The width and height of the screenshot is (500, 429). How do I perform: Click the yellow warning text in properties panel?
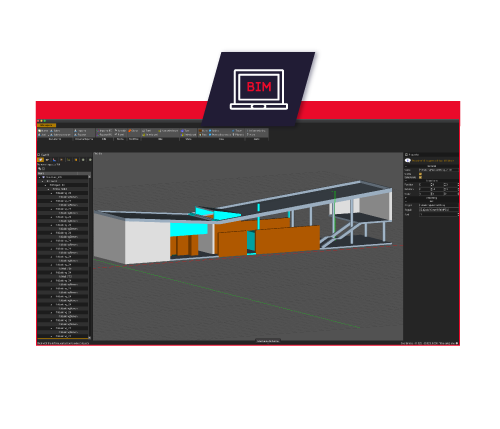click(x=433, y=161)
